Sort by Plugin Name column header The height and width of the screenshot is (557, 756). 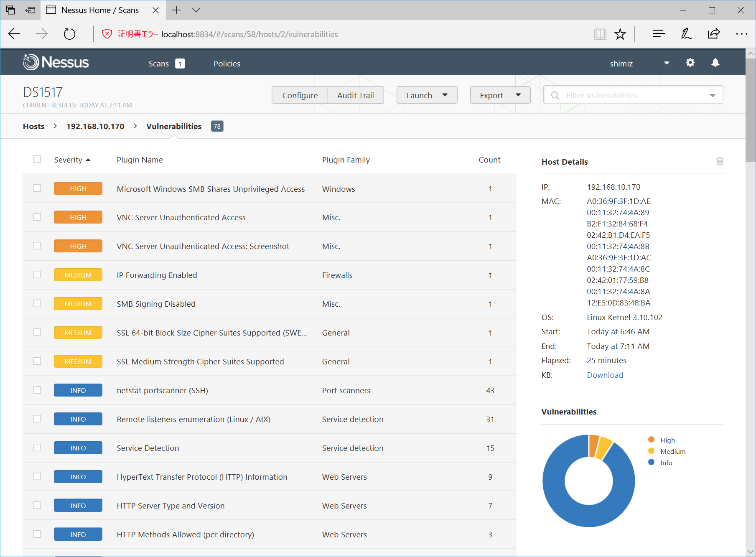point(140,160)
